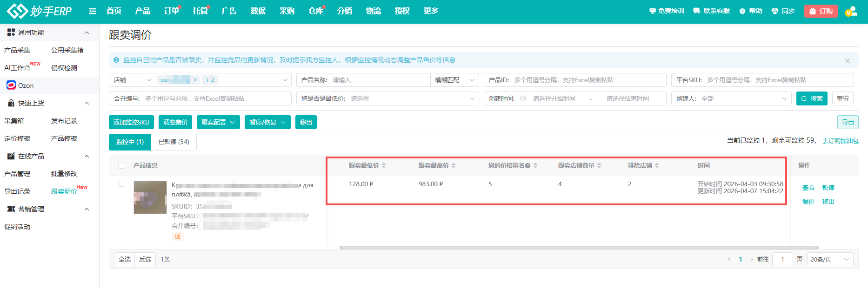Click the product thumbnail image

150,197
